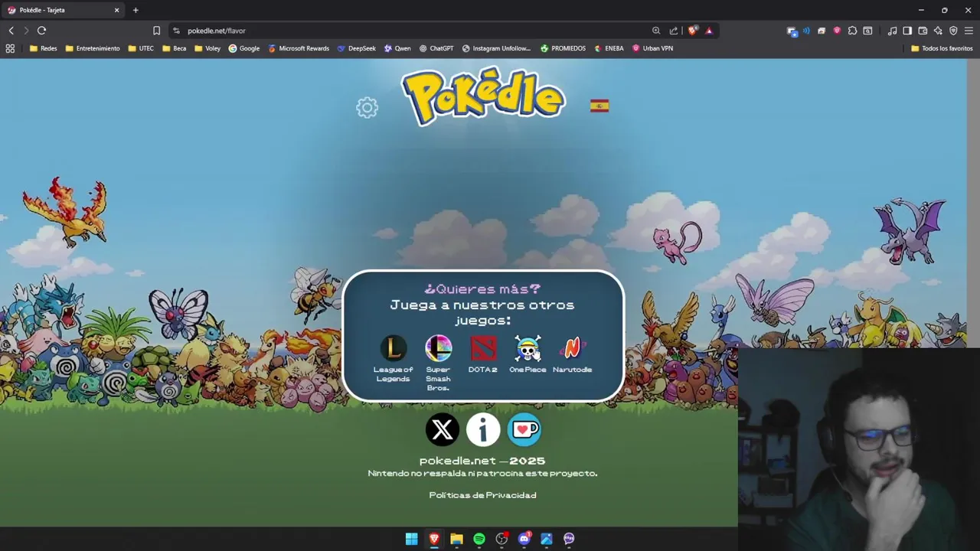Open the Narutodle game icon
The height and width of the screenshot is (551, 980).
(572, 348)
